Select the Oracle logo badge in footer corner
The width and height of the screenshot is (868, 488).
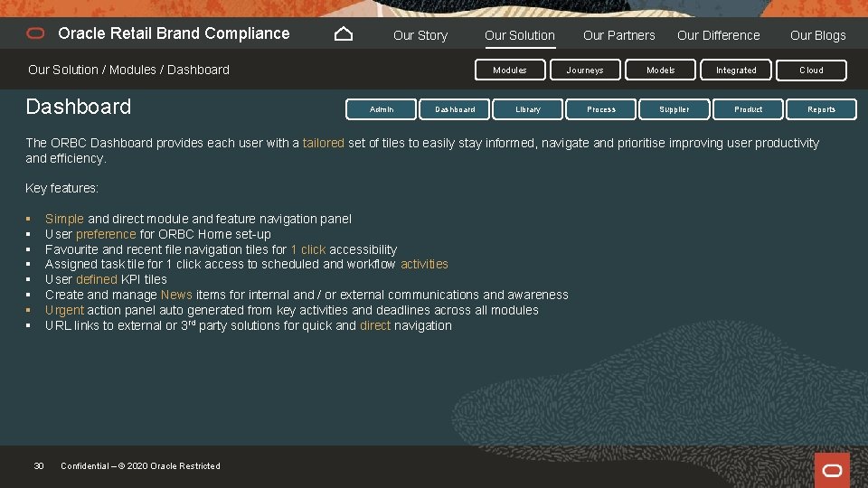pos(832,470)
